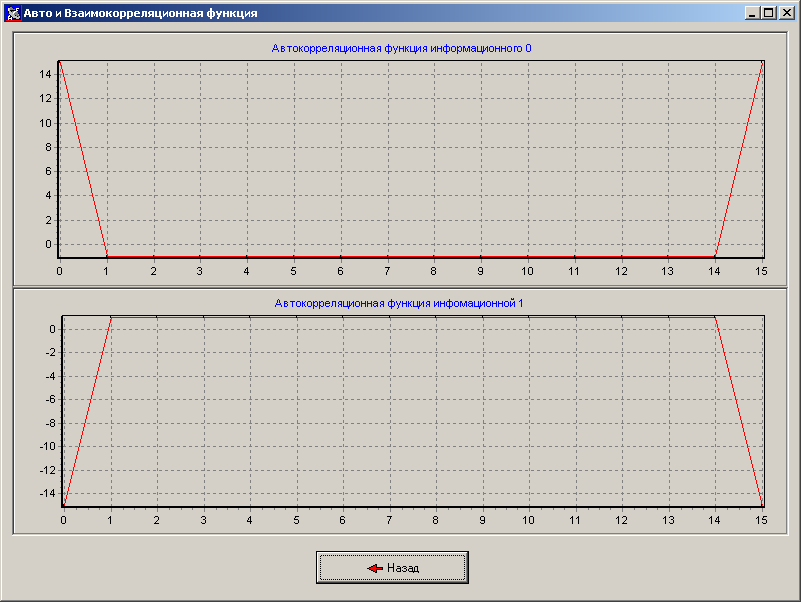The image size is (801, 602).
Task: Click y-axis label 10 on the top chart
Action: (x=45, y=123)
